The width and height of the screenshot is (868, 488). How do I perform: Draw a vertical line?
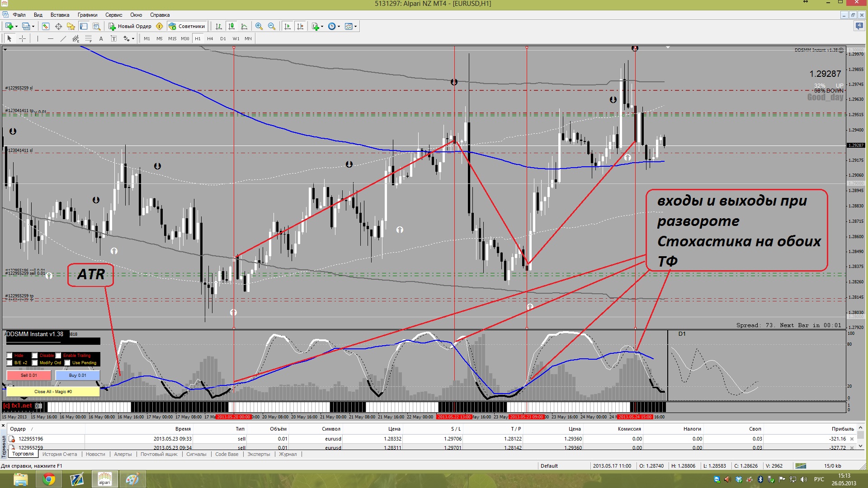click(x=38, y=38)
